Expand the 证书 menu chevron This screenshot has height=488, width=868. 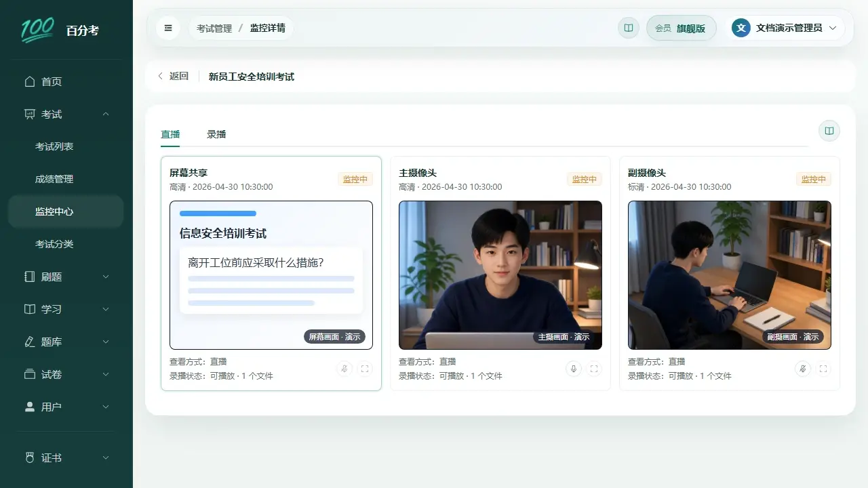pos(106,457)
